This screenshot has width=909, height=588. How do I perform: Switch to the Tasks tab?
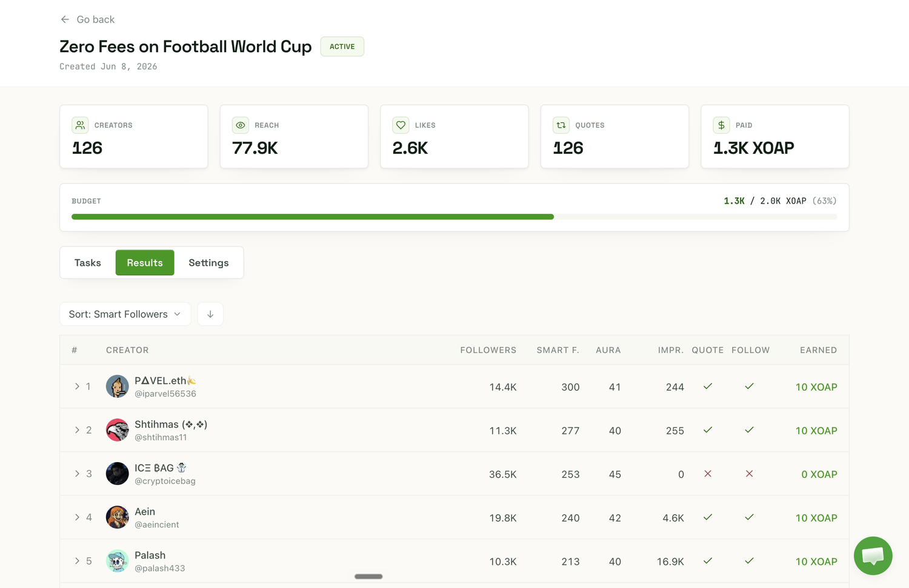point(88,263)
